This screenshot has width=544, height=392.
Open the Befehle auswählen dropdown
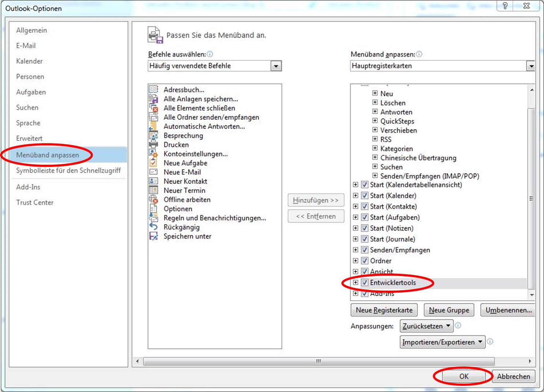(276, 66)
